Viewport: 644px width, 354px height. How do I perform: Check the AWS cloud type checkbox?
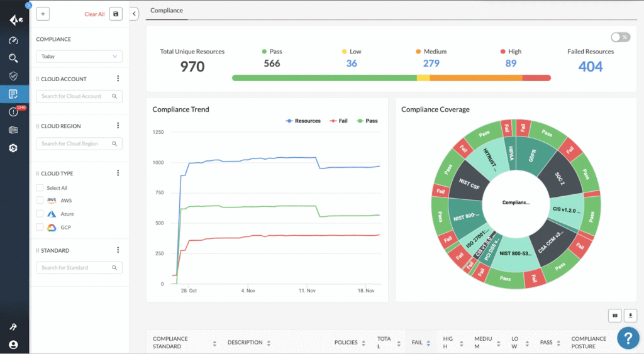(40, 200)
